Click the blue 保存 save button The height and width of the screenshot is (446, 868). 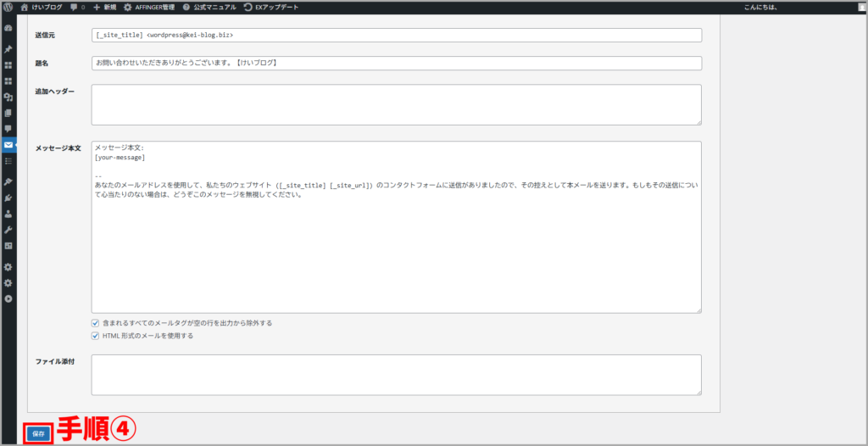(38, 433)
